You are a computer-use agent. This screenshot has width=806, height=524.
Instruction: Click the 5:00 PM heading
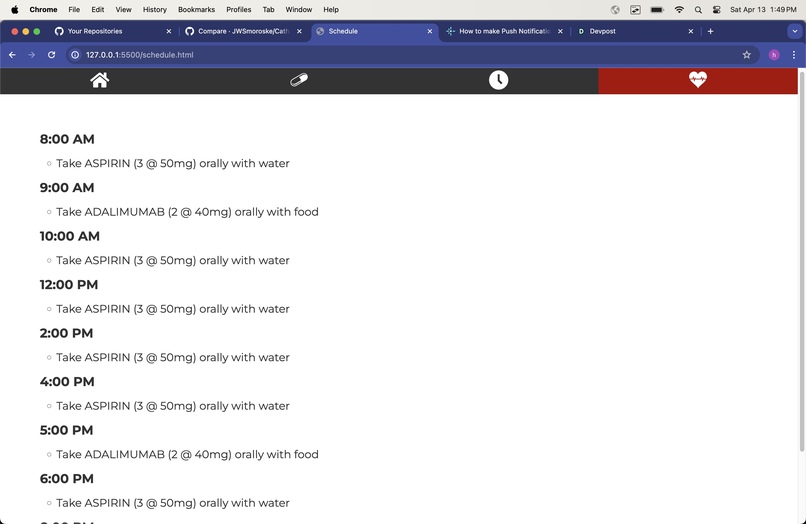coord(66,430)
